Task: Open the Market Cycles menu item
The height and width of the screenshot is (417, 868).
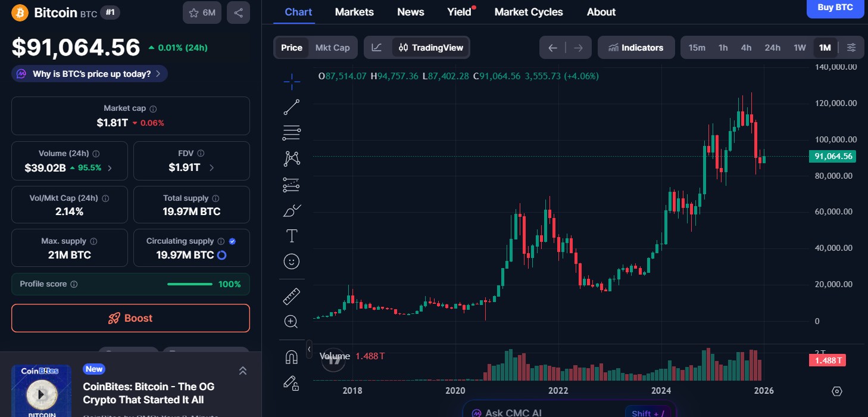Action: pos(528,11)
